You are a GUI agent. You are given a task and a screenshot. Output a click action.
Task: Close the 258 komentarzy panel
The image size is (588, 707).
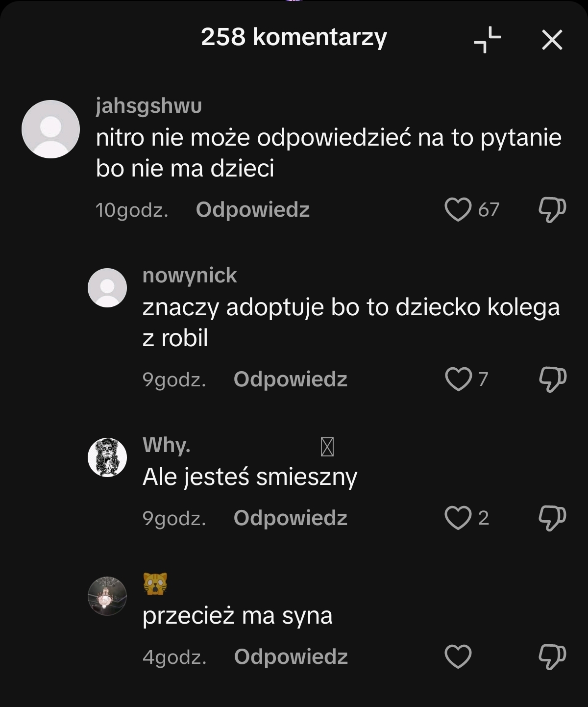(x=552, y=40)
